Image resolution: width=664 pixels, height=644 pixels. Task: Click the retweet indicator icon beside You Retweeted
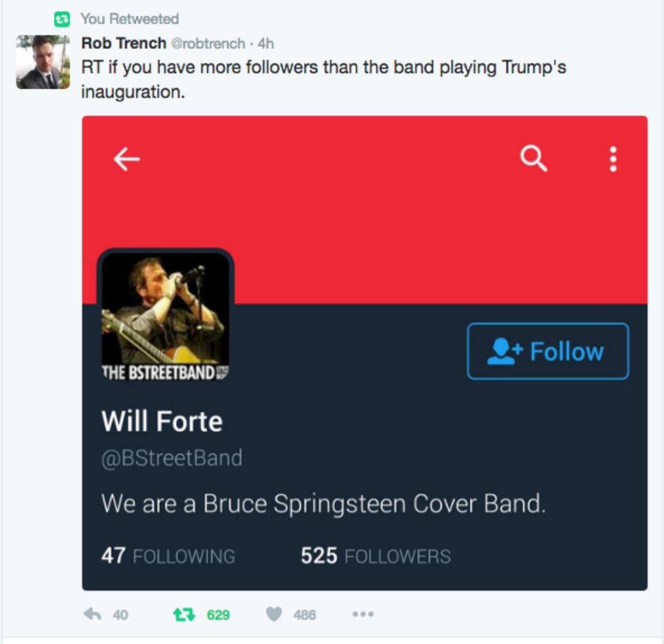click(62, 19)
